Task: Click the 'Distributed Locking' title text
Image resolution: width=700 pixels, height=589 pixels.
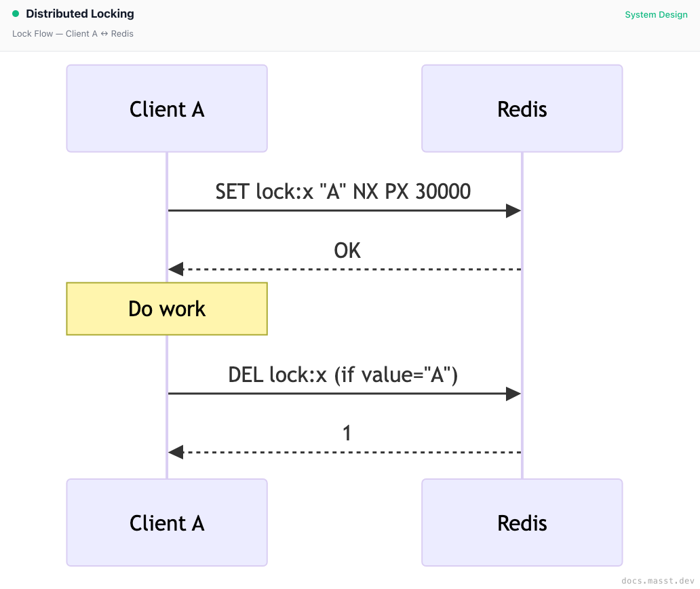Action: pos(80,14)
